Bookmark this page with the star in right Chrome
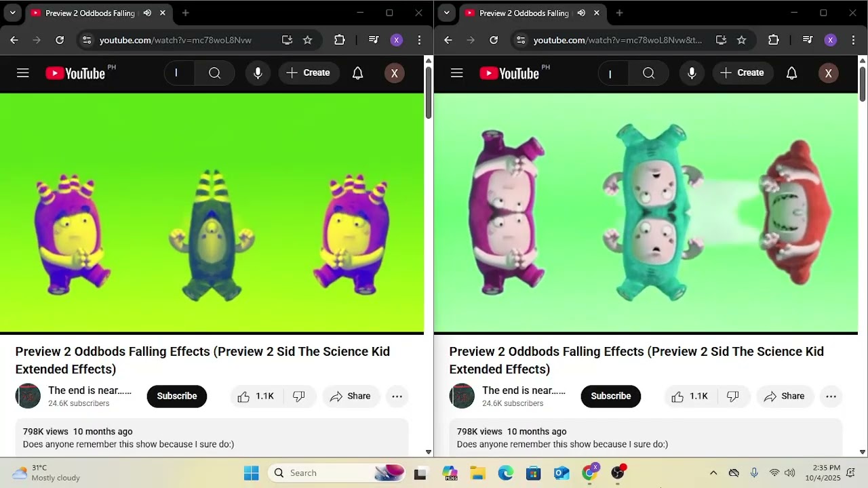 (741, 40)
